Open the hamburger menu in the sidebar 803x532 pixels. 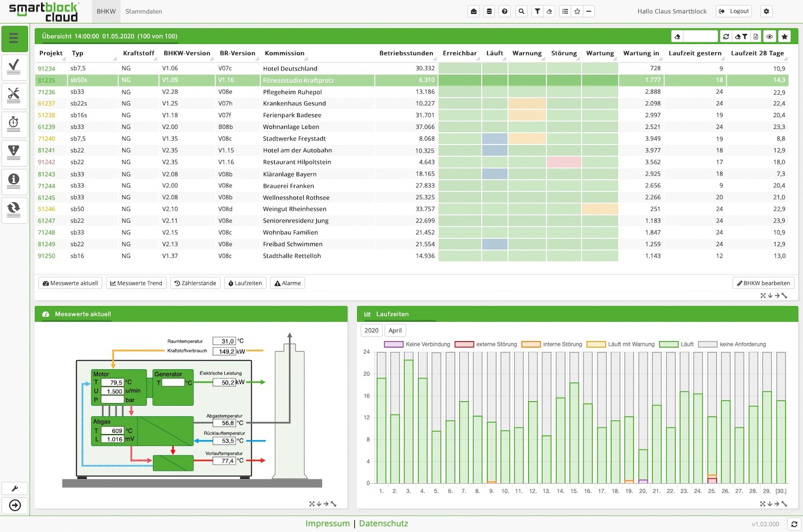(x=14, y=39)
